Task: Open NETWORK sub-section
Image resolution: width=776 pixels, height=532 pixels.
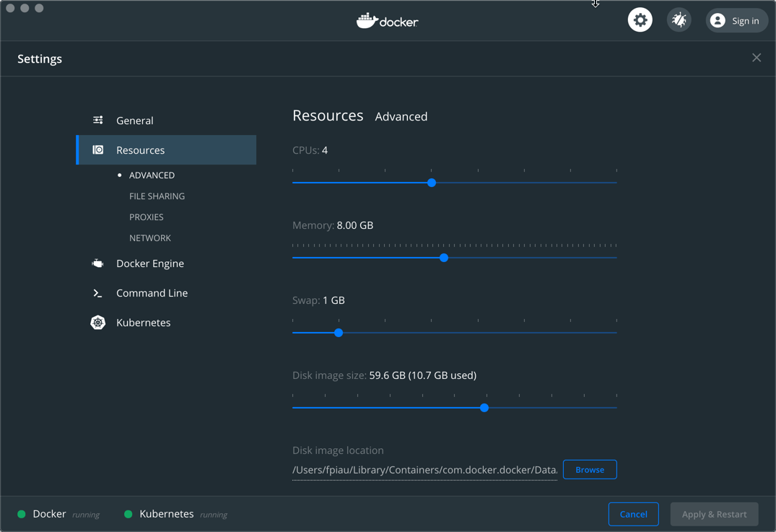Action: (150, 238)
